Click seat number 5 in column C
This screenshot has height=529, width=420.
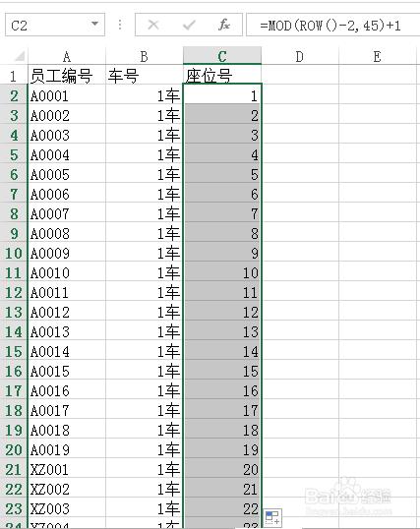click(x=222, y=174)
